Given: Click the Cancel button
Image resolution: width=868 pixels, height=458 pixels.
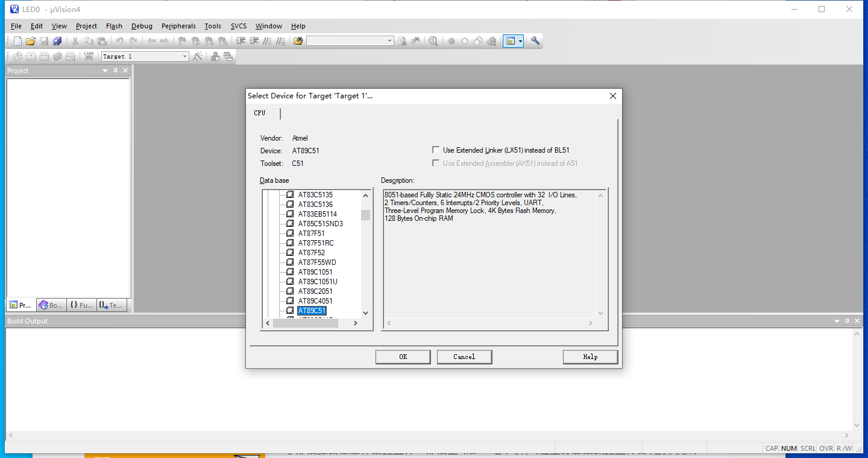Looking at the screenshot, I should 464,357.
